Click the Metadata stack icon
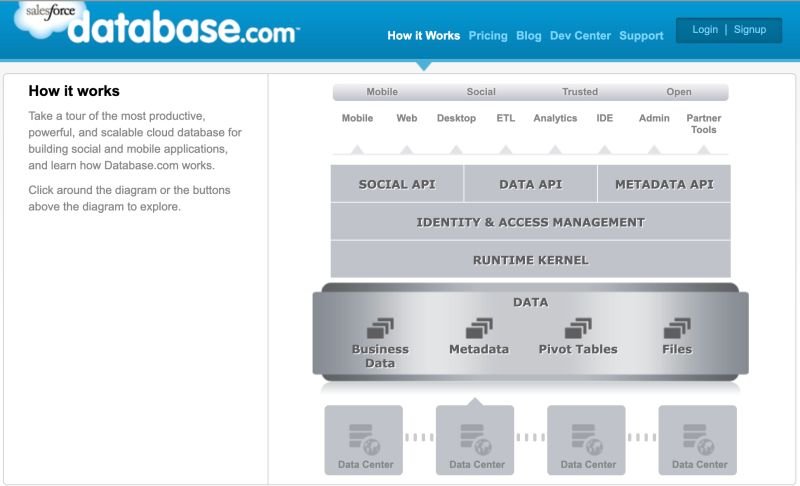The height and width of the screenshot is (486, 800). click(479, 328)
